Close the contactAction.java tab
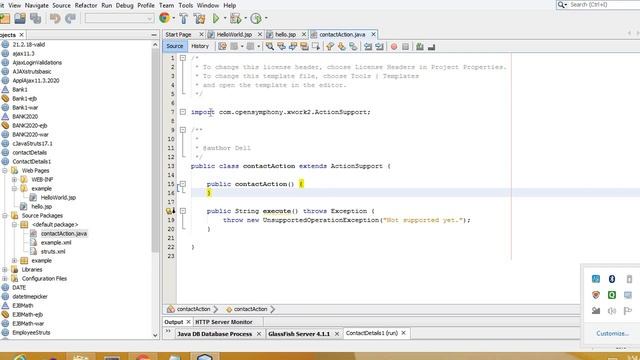 click(373, 35)
